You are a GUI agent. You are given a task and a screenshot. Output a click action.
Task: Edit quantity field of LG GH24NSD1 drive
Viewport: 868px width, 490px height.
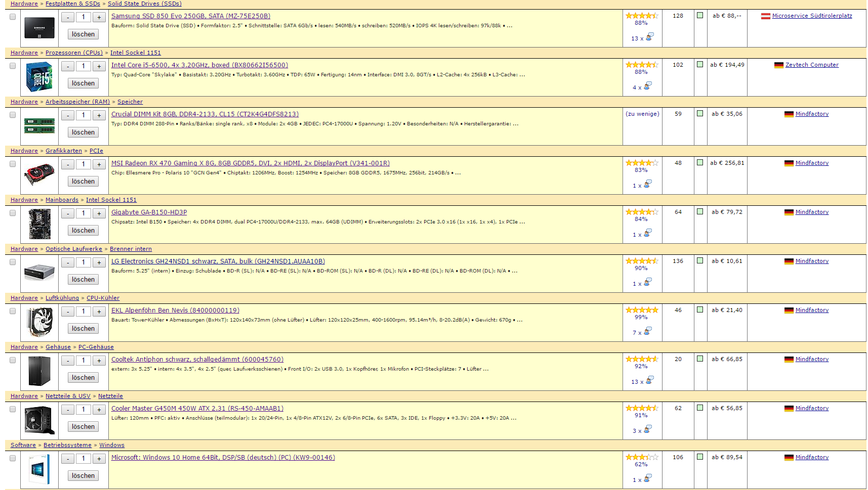(84, 262)
